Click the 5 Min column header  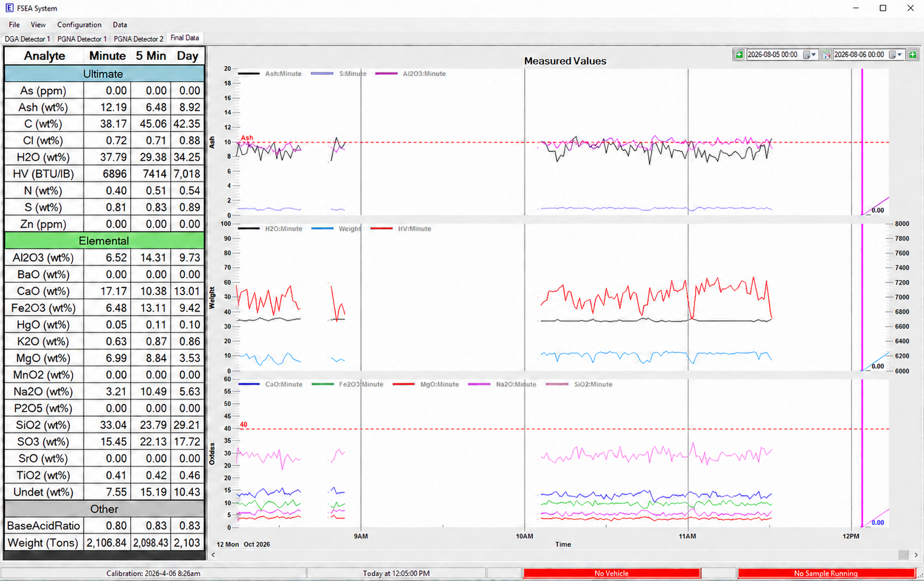click(151, 56)
